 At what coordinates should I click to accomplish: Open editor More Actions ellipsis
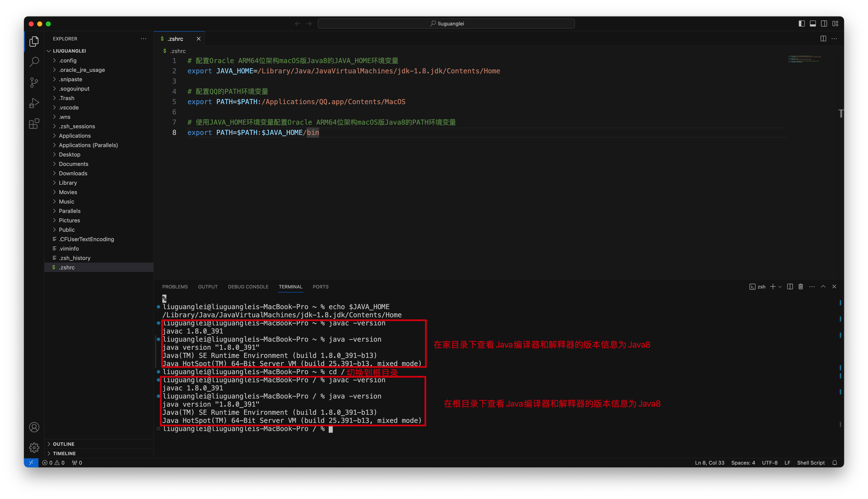[834, 39]
